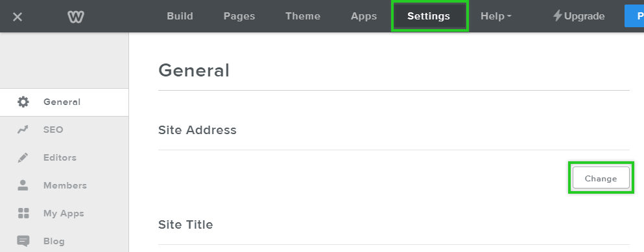Go to the Theme tab
The width and height of the screenshot is (644, 252).
(303, 16)
